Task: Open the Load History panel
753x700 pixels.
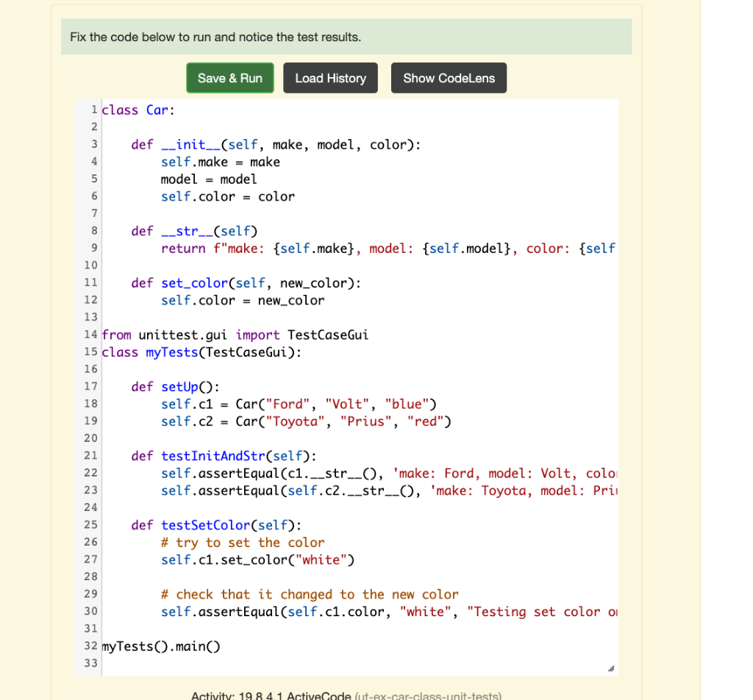Action: point(329,77)
